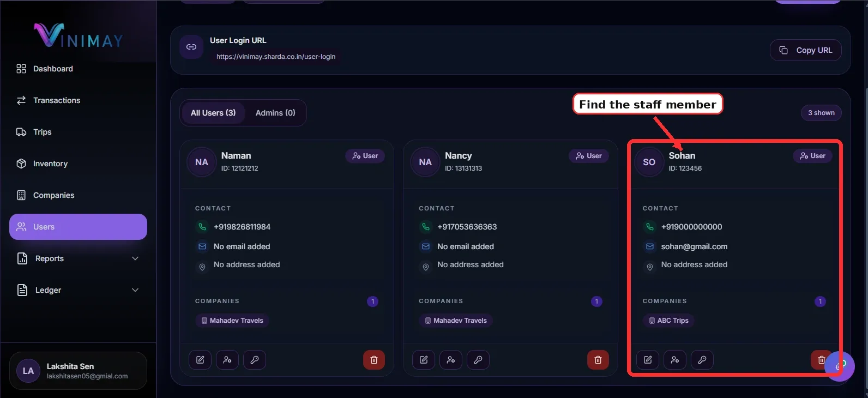Click the key icon on Sohan's card
This screenshot has width=868, height=398.
click(x=702, y=360)
